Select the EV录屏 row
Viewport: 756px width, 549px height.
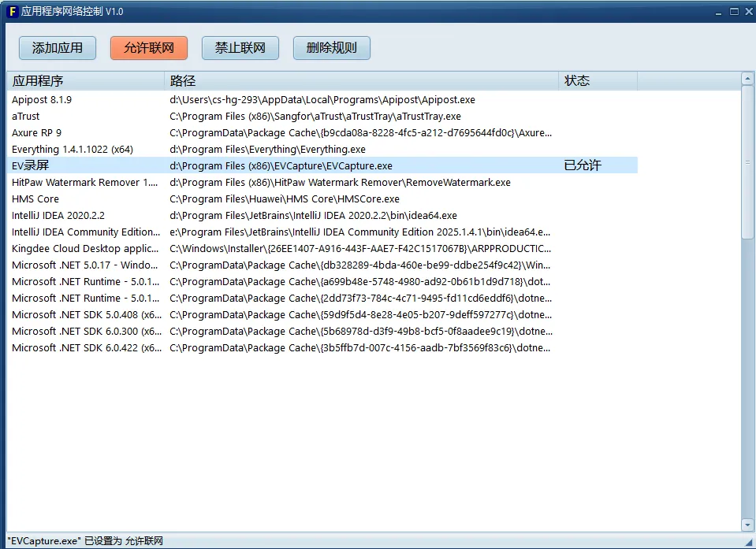322,165
